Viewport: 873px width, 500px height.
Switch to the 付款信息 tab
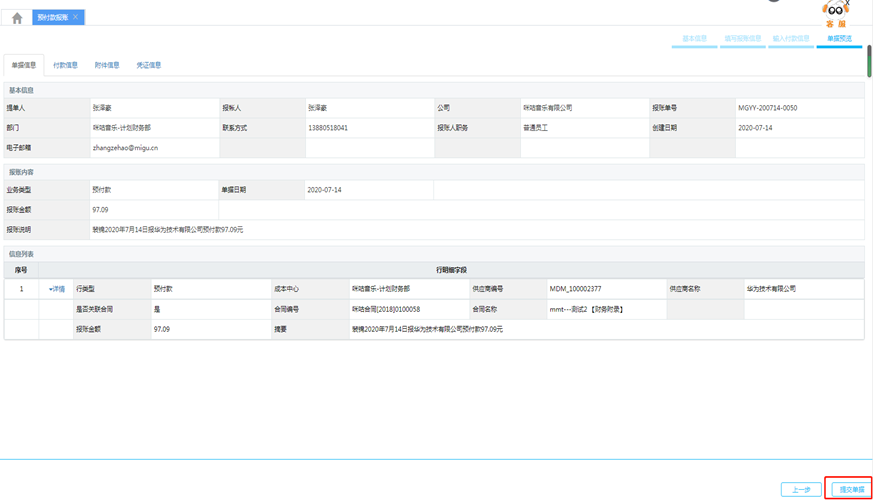(x=65, y=65)
